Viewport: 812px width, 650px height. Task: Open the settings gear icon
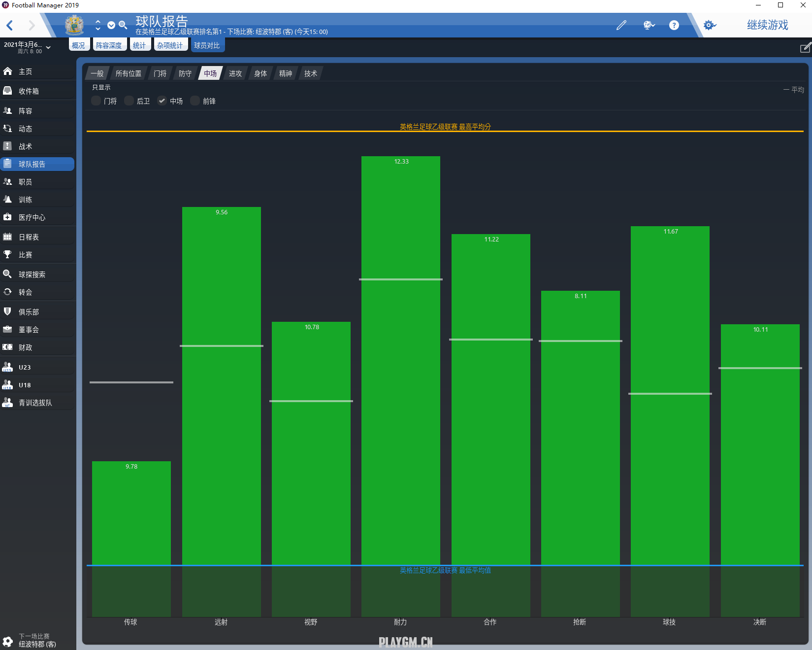tap(709, 25)
